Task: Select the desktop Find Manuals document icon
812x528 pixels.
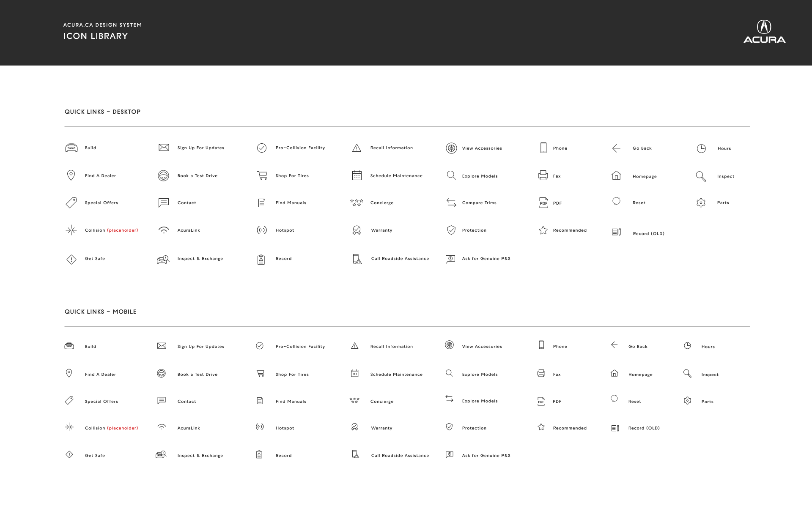Action: click(x=262, y=203)
